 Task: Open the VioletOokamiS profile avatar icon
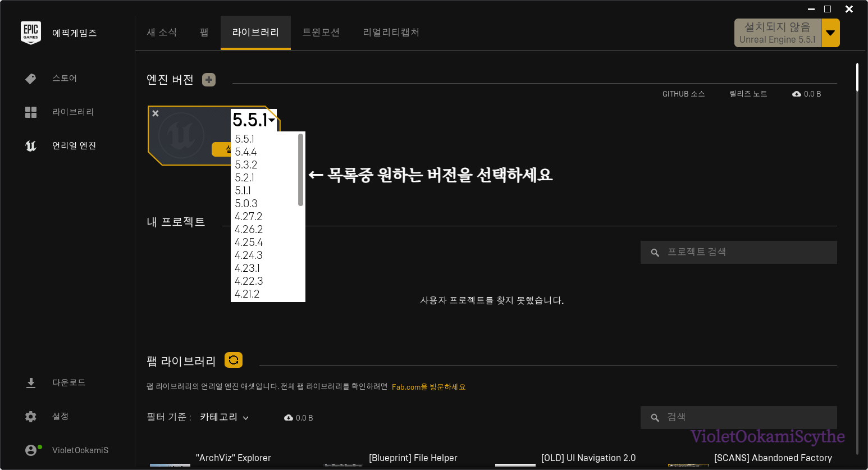[x=32, y=450]
